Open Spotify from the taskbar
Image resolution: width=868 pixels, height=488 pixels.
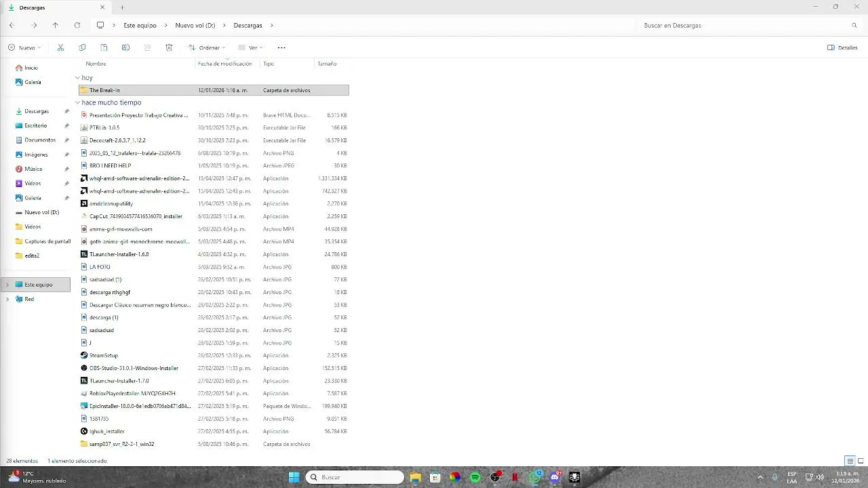pyautogui.click(x=475, y=477)
